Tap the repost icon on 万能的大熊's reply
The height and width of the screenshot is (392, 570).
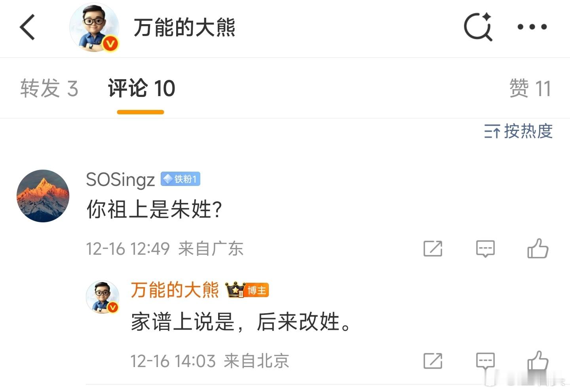[x=433, y=361]
